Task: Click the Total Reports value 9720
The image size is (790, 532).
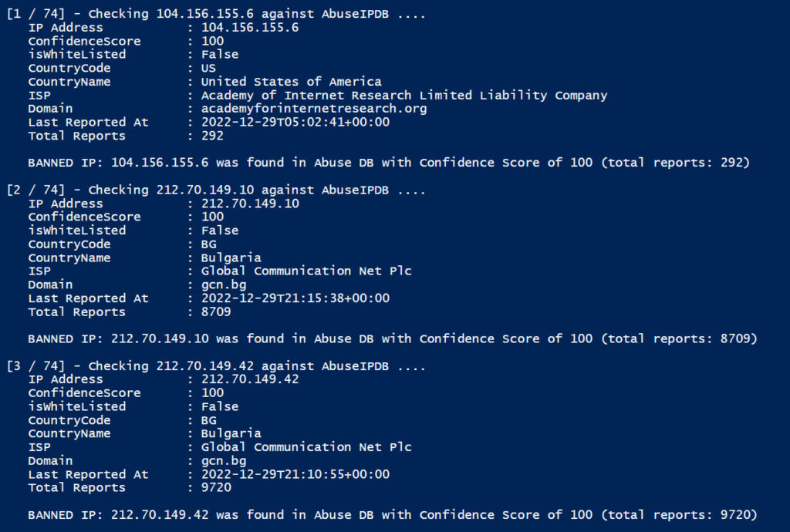Action: (x=216, y=488)
